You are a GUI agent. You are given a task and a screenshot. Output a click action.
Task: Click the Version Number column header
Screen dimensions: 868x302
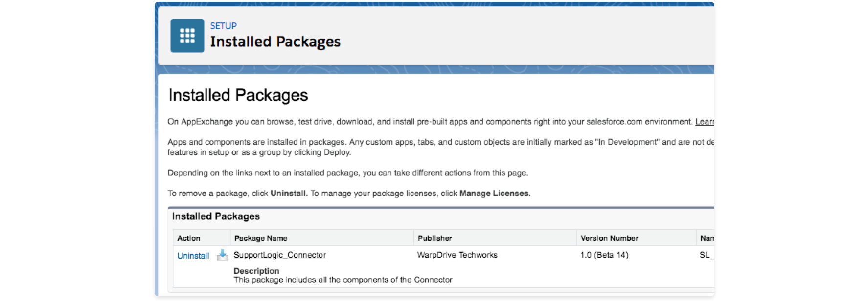click(x=609, y=238)
